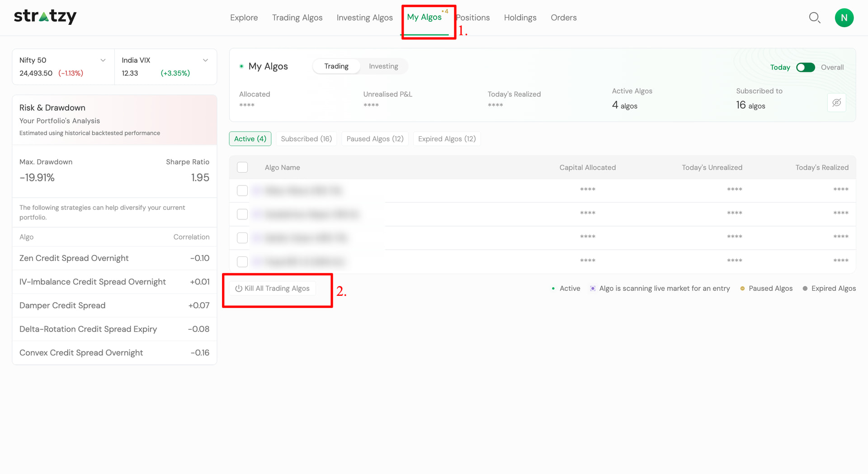Click the India VIX value 12.33
Viewport: 868px width, 474px height.
[130, 73]
